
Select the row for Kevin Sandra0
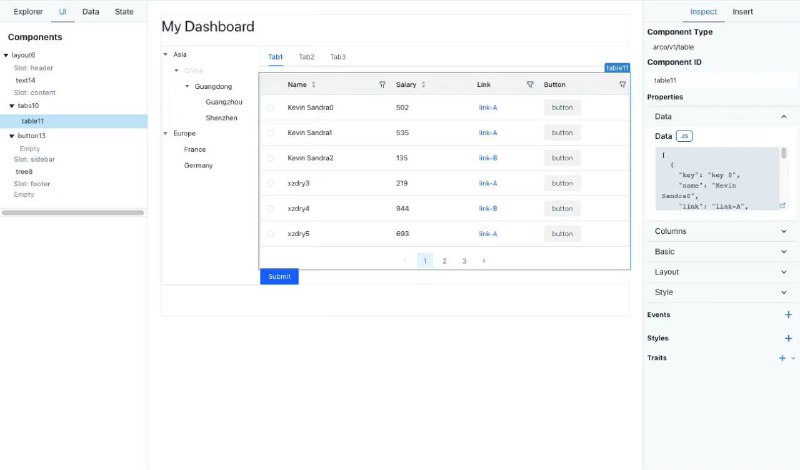point(270,107)
